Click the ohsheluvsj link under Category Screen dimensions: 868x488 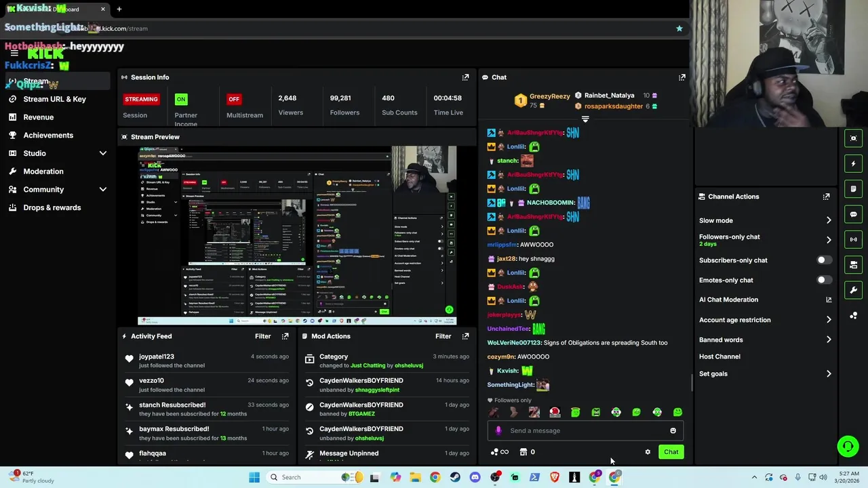point(408,365)
